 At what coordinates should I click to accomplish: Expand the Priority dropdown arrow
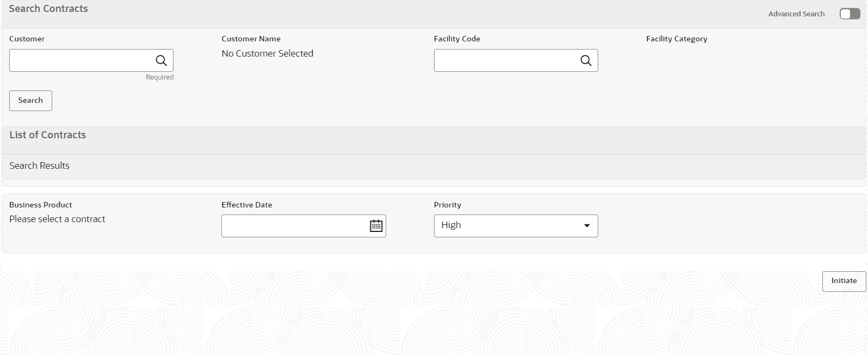pos(587,226)
